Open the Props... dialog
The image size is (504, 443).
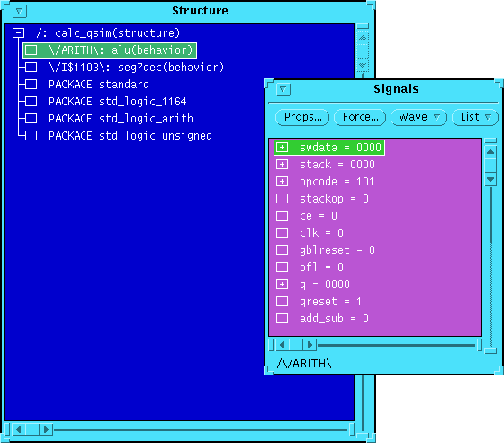[302, 117]
